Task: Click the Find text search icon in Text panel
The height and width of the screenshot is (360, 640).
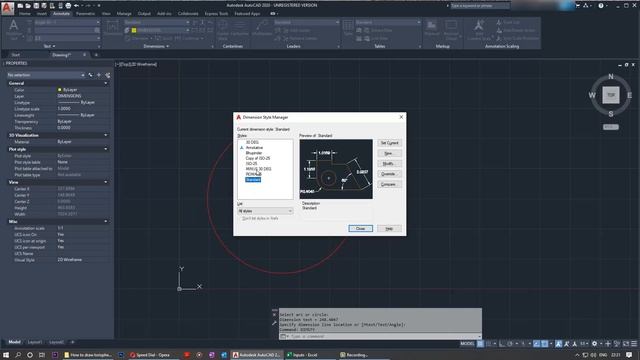Action: [x=97, y=30]
